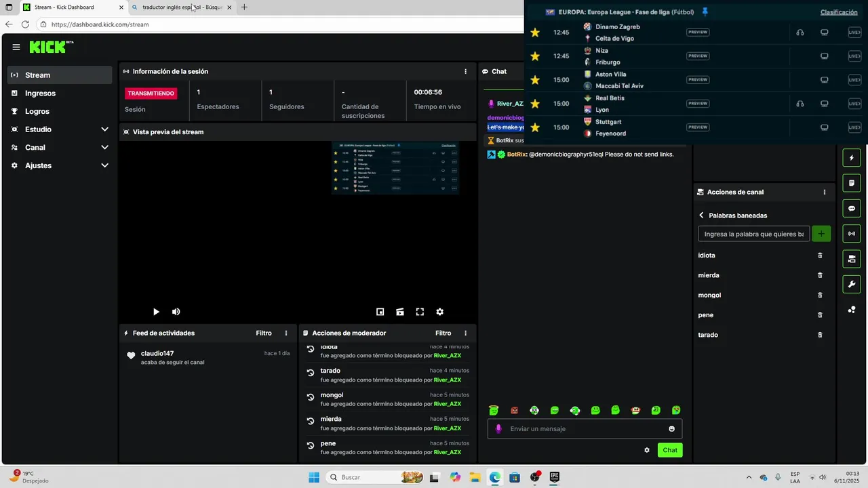Viewport: 868px width, 488px height.
Task: Insert the angry red Kick emote
Action: (x=514, y=410)
